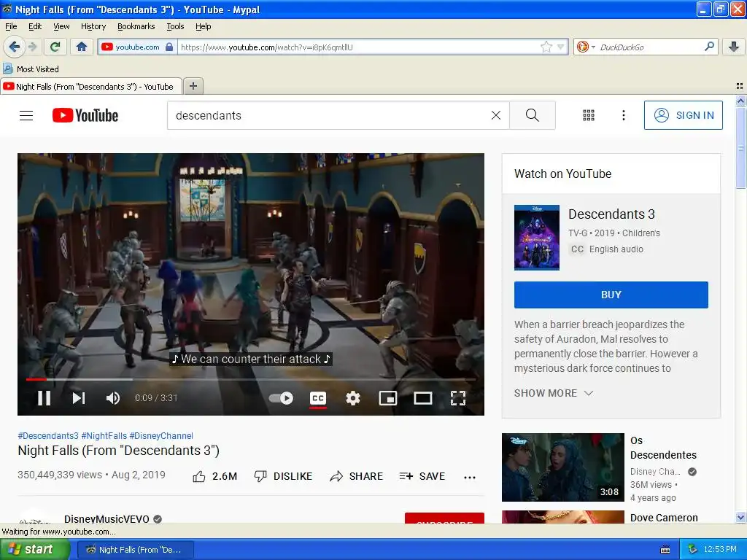Run the YouTube search
747x560 pixels.
532,115
